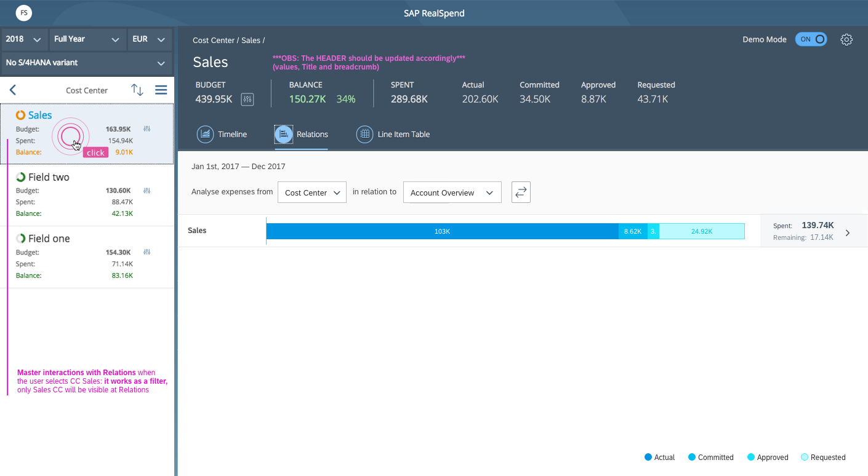Screen dimensions: 868x476
Task: Expand the Sales row with the right chevron
Action: [848, 233]
